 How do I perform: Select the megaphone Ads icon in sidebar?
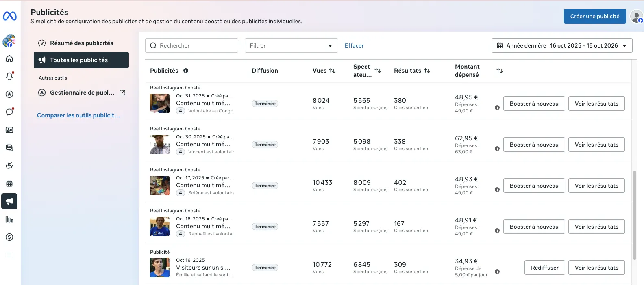pos(9,201)
